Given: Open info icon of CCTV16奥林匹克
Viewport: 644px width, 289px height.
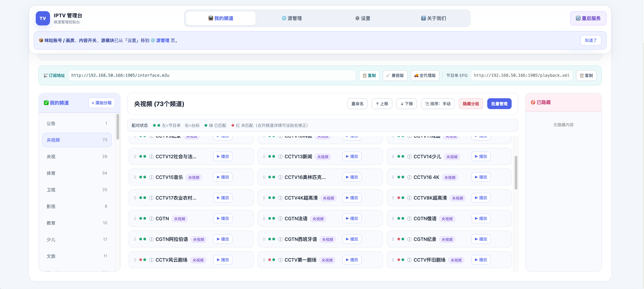Looking at the screenshot, I should [x=280, y=177].
